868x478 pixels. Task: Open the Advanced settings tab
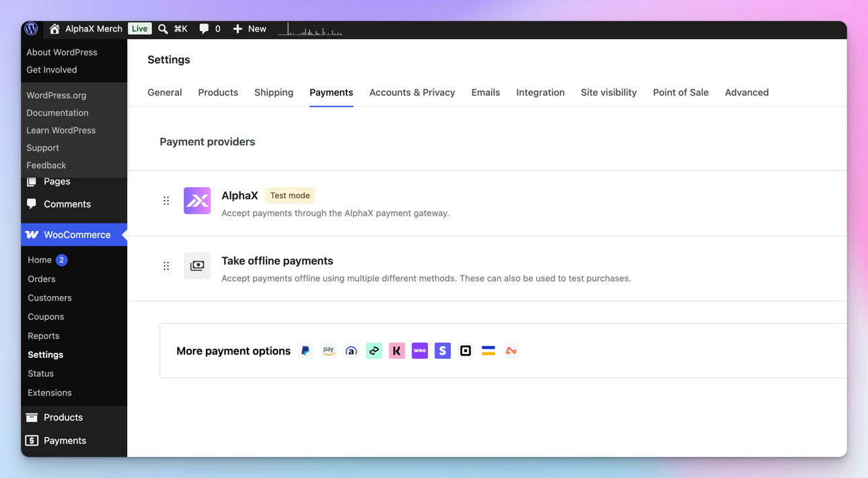coord(747,92)
